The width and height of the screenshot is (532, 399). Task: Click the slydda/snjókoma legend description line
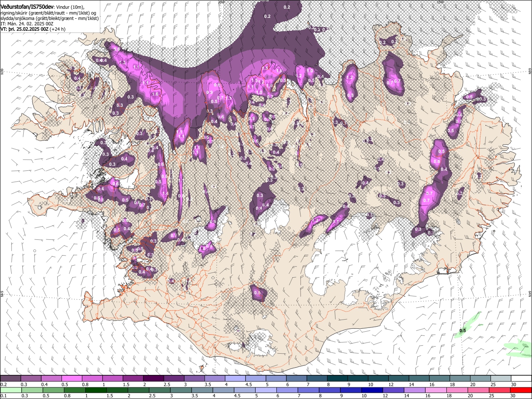(49, 19)
